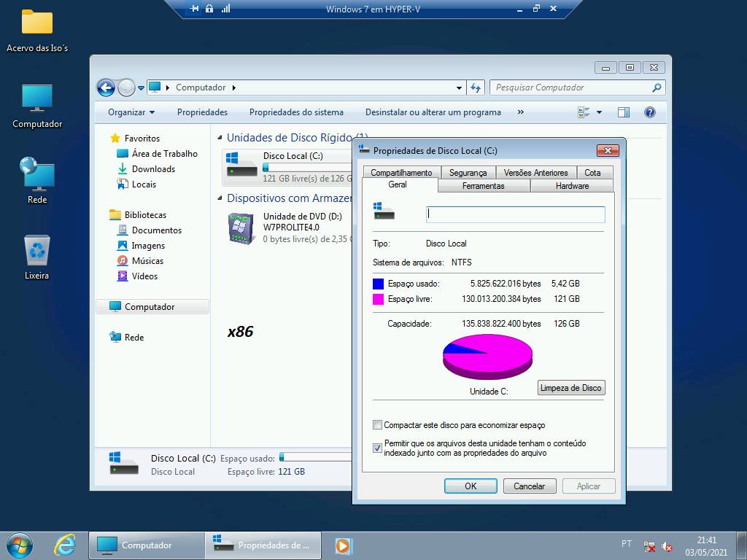Collapse the Unidades de Disco Rígido group
This screenshot has height=560, width=747.
[220, 138]
